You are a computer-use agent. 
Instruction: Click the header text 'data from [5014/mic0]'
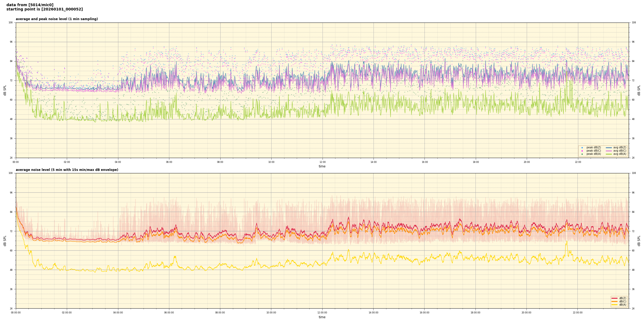[30, 5]
